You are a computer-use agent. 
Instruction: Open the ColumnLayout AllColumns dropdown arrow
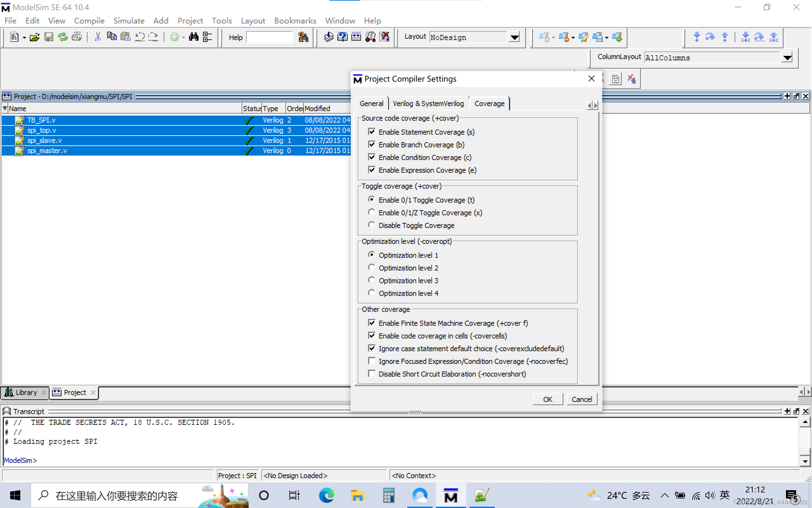(x=787, y=58)
